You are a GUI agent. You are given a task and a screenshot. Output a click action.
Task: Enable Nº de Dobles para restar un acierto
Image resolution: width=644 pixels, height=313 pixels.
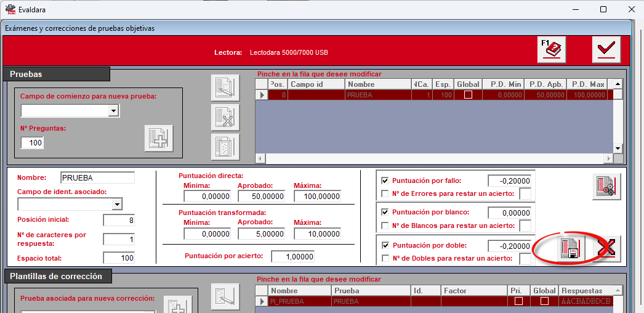[x=385, y=258]
